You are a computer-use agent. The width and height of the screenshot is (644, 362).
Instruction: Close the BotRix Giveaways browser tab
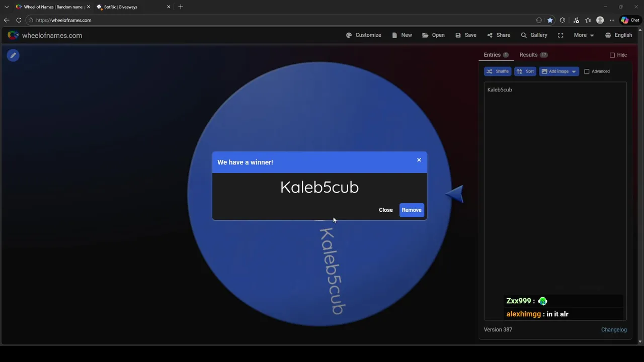pyautogui.click(x=169, y=7)
